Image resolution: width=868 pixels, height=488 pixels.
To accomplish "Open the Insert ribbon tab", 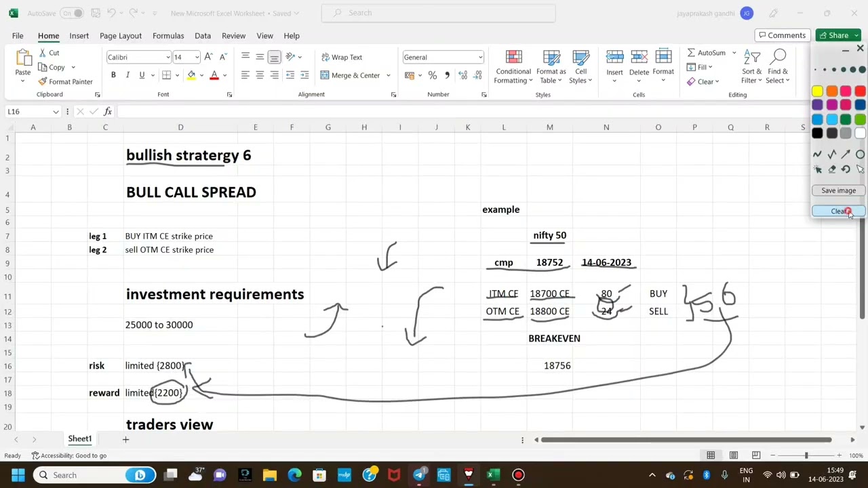I will tap(79, 35).
